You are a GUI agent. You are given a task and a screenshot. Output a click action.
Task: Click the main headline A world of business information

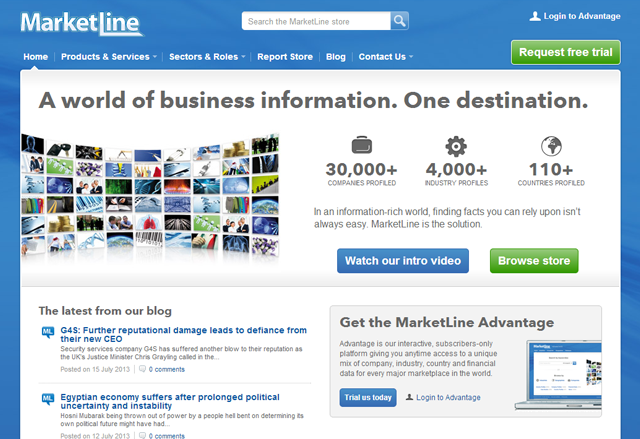(313, 100)
